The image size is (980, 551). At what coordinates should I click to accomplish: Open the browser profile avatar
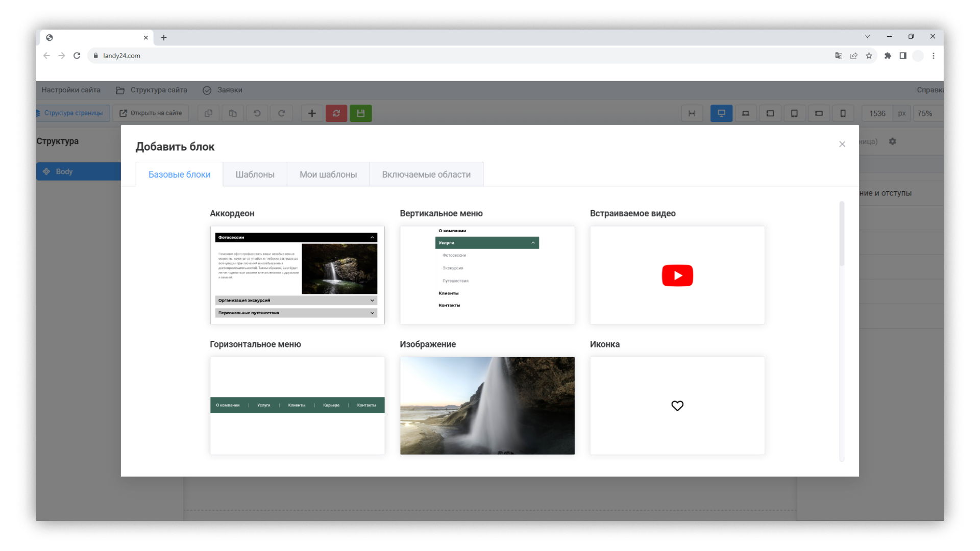point(918,56)
